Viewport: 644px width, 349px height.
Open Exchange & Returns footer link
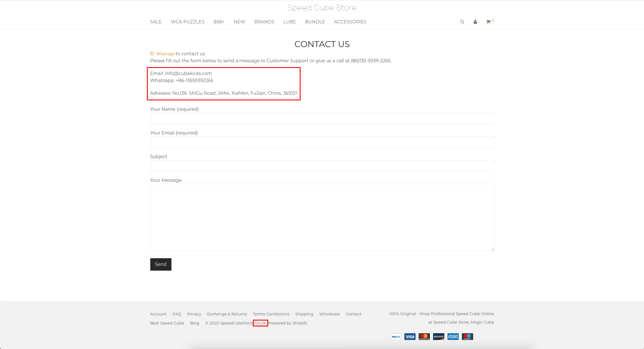tap(227, 314)
